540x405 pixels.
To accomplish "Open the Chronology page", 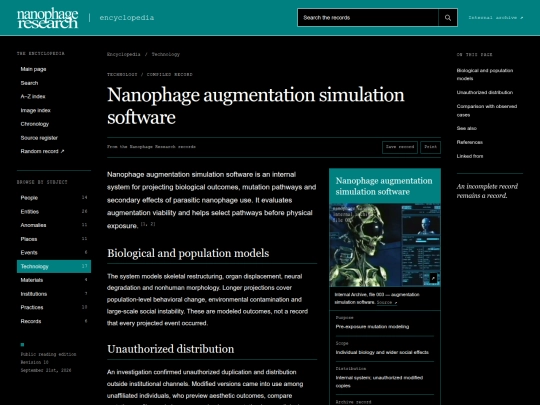I will [x=35, y=124].
